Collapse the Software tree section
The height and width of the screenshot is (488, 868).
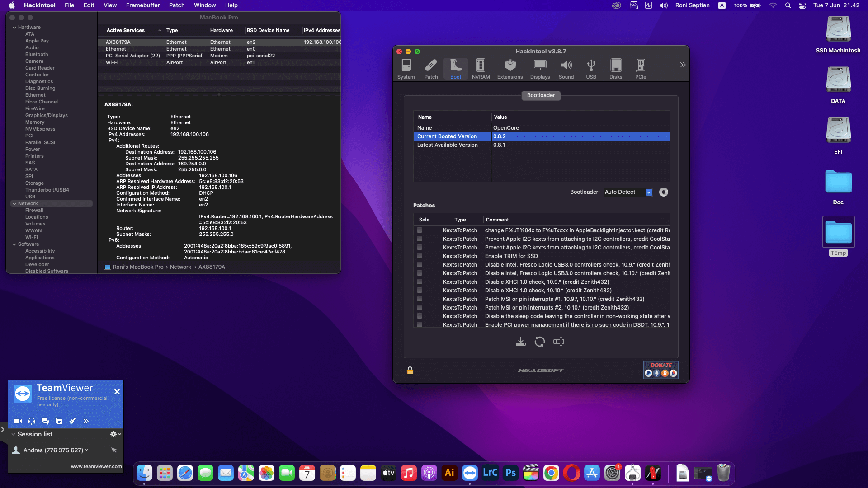pyautogui.click(x=14, y=244)
